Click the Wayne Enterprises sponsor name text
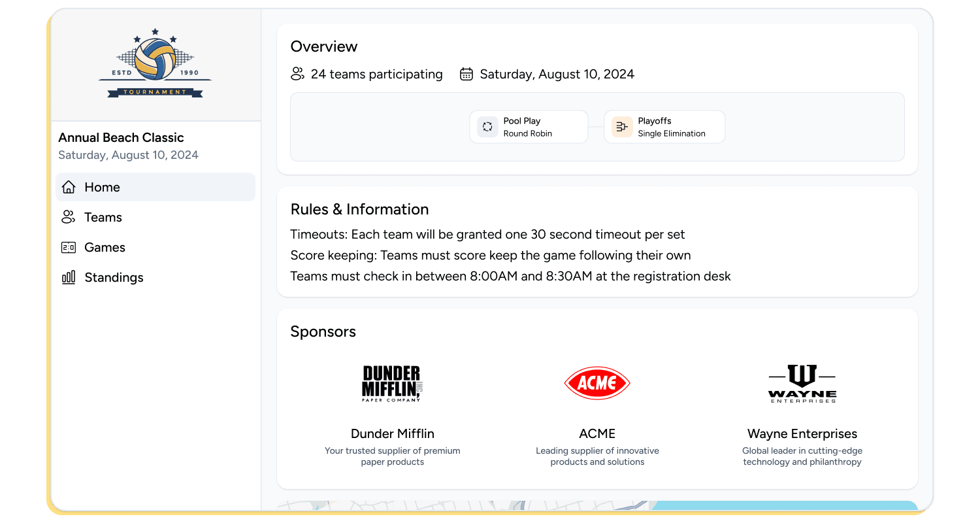This screenshot has height=523, width=980. (x=802, y=433)
